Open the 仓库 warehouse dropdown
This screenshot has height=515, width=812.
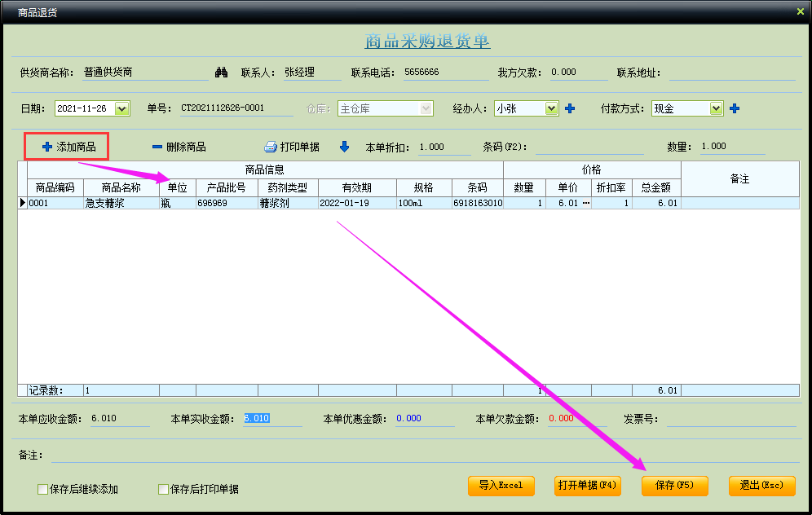click(x=426, y=108)
